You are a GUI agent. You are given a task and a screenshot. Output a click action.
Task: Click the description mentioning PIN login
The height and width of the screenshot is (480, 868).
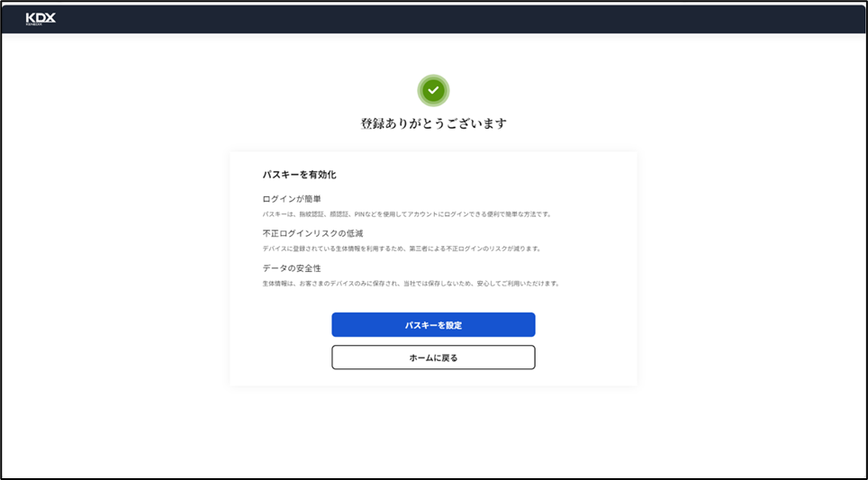407,214
